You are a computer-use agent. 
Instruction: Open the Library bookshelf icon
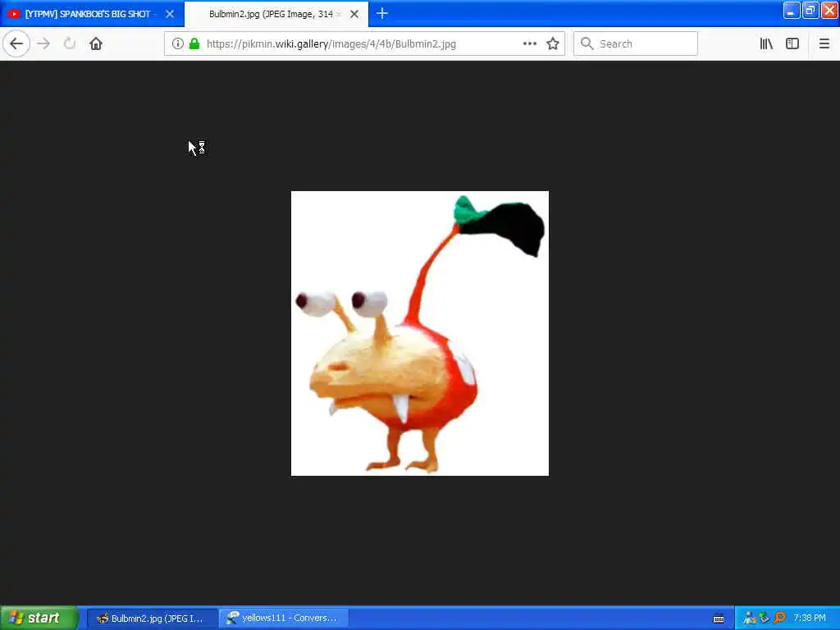click(x=766, y=43)
